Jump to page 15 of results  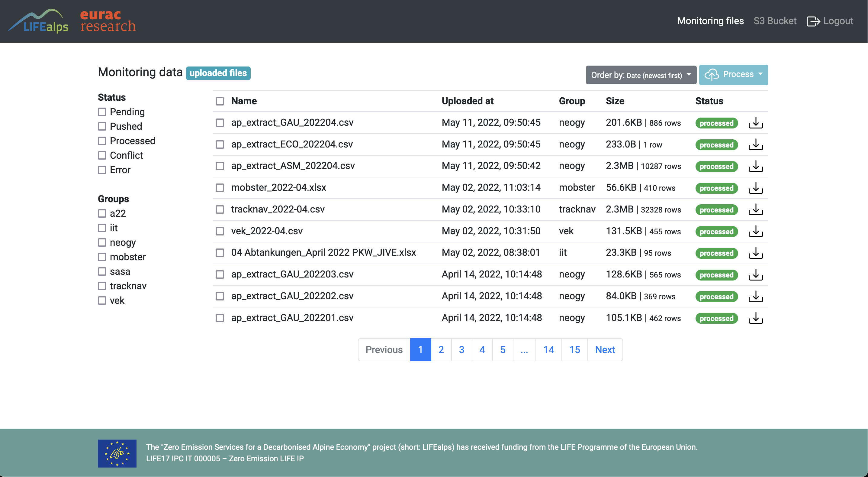(574, 349)
